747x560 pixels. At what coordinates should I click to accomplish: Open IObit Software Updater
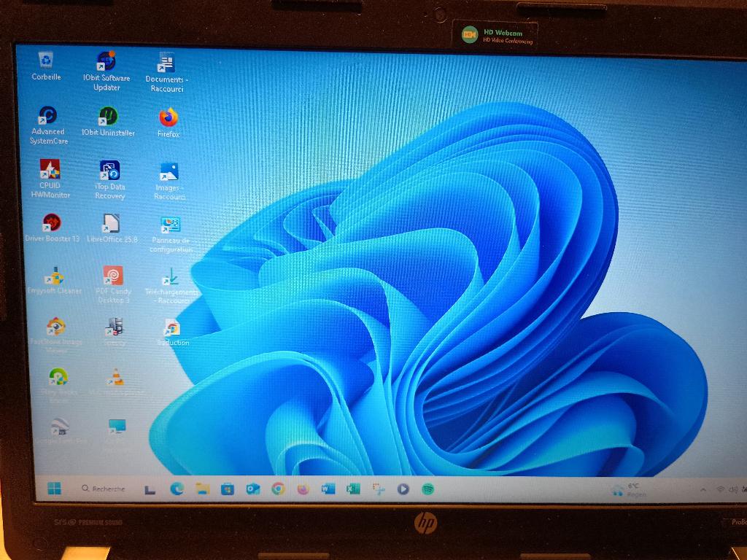point(106,58)
